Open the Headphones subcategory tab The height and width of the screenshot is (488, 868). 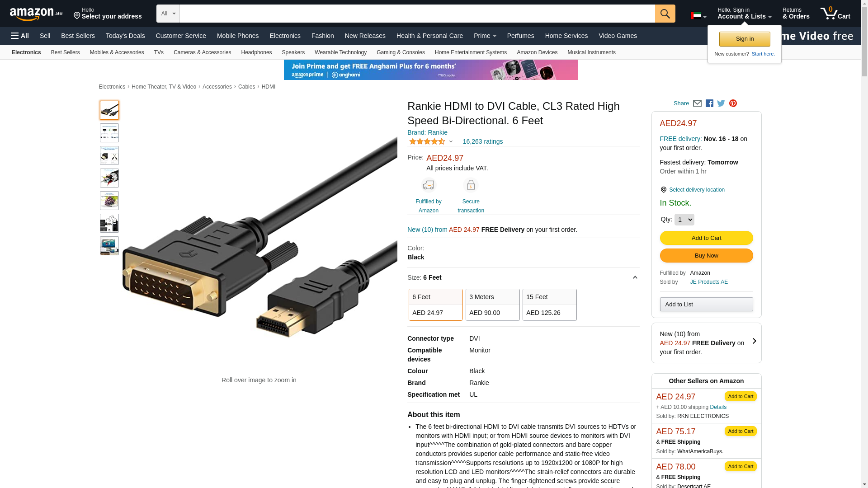tap(256, 52)
